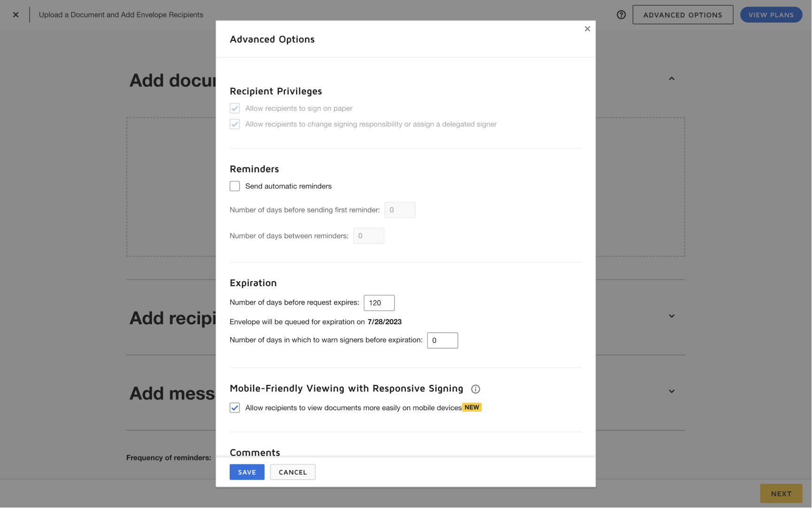This screenshot has height=508, width=812.
Task: Click the NEXT button
Action: pos(781,493)
